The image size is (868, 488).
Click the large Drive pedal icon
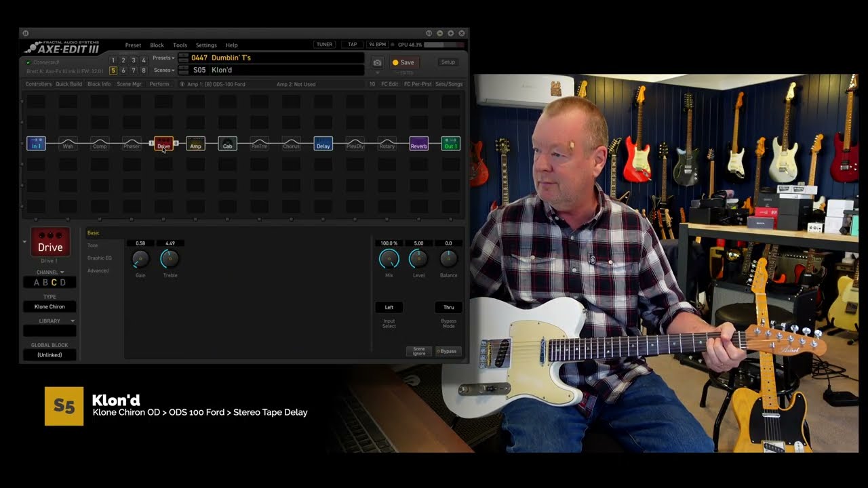point(50,242)
